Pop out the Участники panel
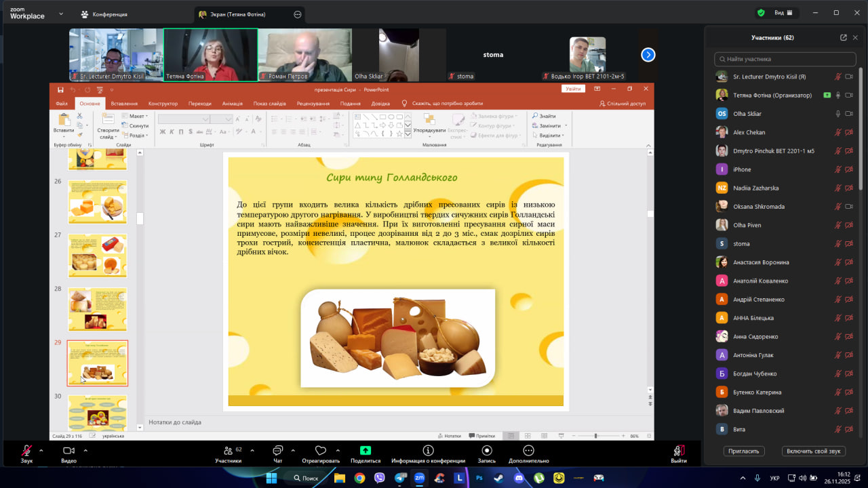868x488 pixels. click(x=843, y=38)
